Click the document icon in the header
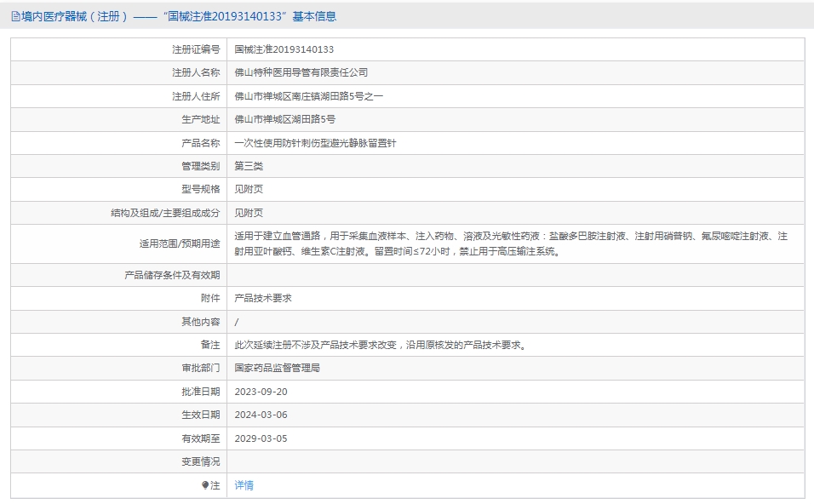This screenshot has width=814, height=504. click(15, 17)
